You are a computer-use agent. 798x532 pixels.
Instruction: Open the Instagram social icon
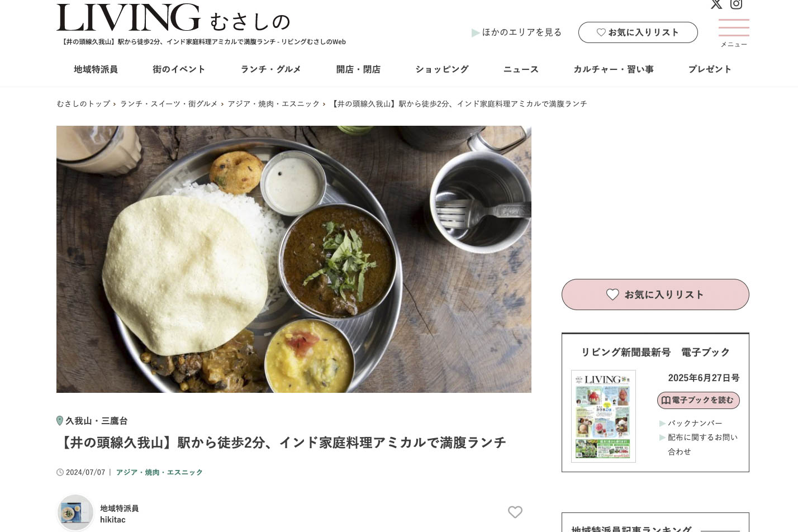point(737,4)
